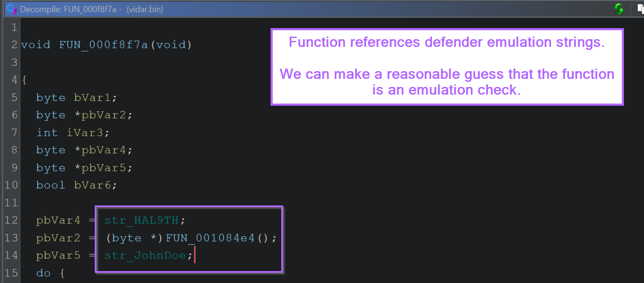Click variable pbVar2 on line 13
Screen dimensions: 644x283
coord(58,238)
